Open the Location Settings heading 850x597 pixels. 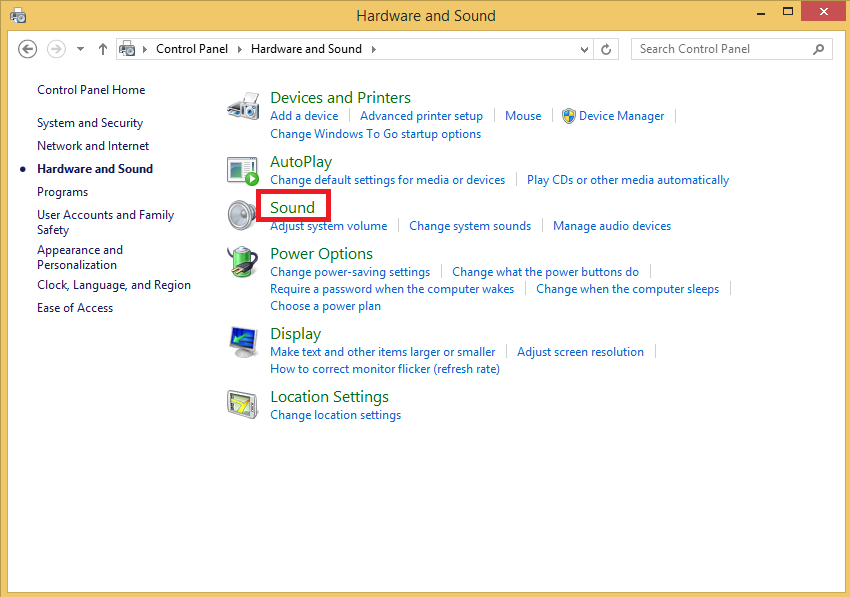[x=330, y=397]
